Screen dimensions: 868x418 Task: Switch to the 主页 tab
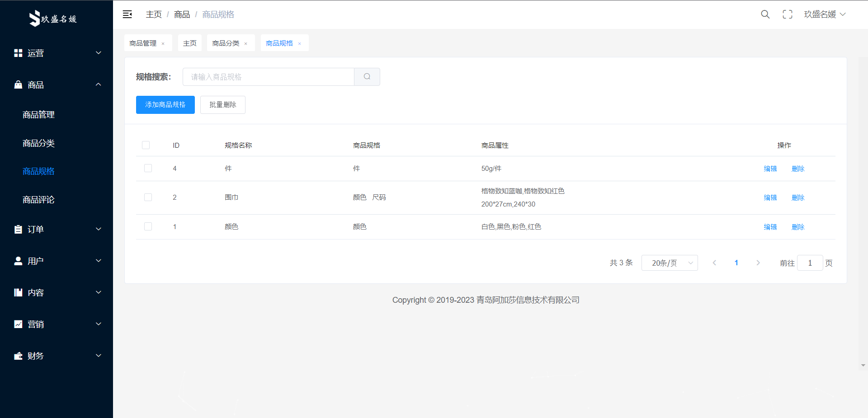pyautogui.click(x=190, y=43)
